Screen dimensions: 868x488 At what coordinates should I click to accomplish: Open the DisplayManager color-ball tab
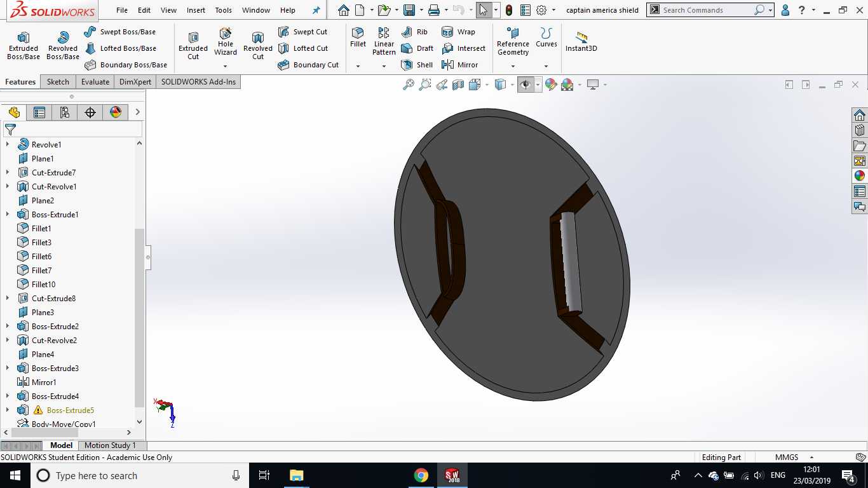[116, 112]
